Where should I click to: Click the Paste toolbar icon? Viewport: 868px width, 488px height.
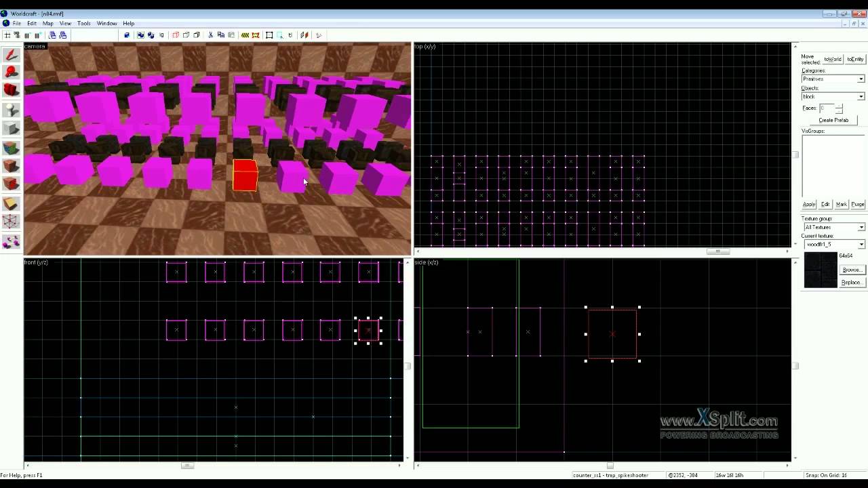click(231, 35)
